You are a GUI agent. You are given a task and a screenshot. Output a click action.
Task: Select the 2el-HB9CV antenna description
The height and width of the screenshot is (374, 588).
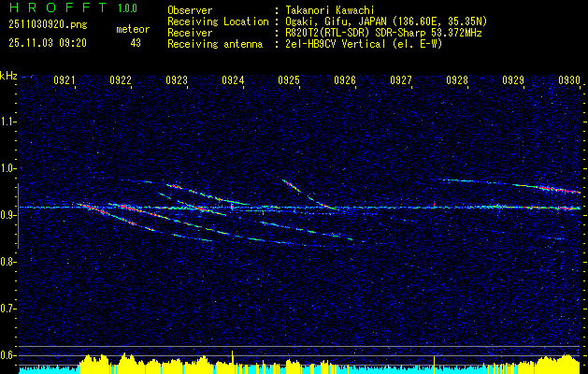365,44
